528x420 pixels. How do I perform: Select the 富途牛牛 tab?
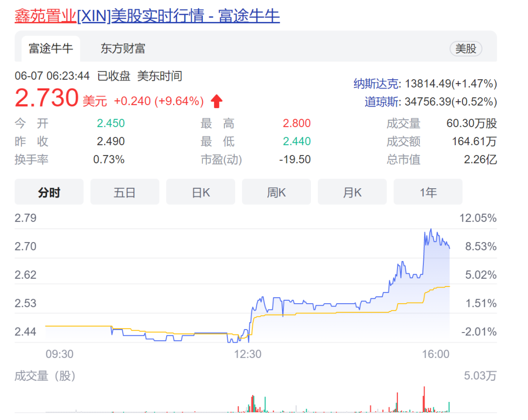pyautogui.click(x=51, y=48)
